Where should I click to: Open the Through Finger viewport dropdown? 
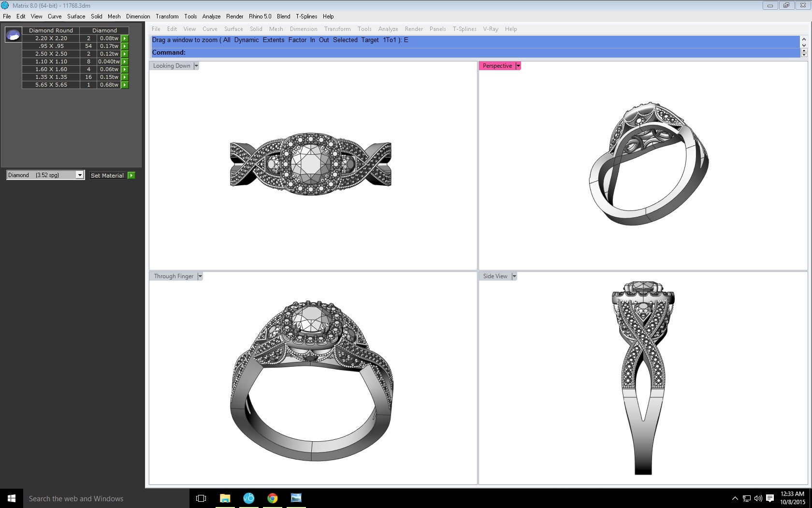coord(200,276)
